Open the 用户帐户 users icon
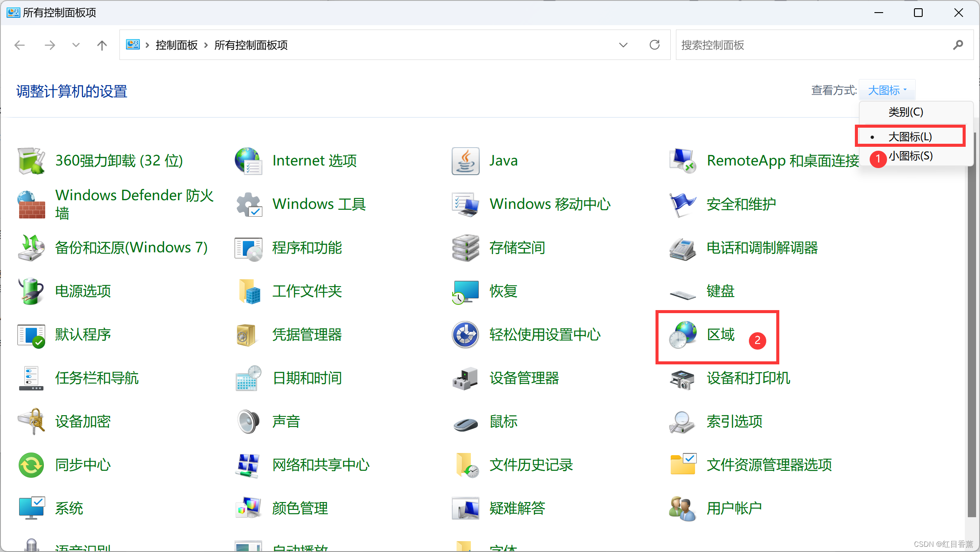The height and width of the screenshot is (552, 980). [x=682, y=509]
